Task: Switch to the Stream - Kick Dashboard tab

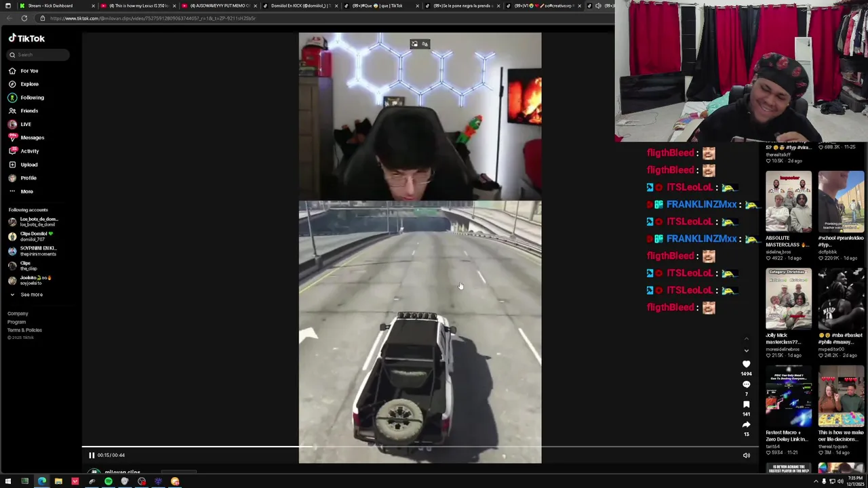Action: [56, 5]
